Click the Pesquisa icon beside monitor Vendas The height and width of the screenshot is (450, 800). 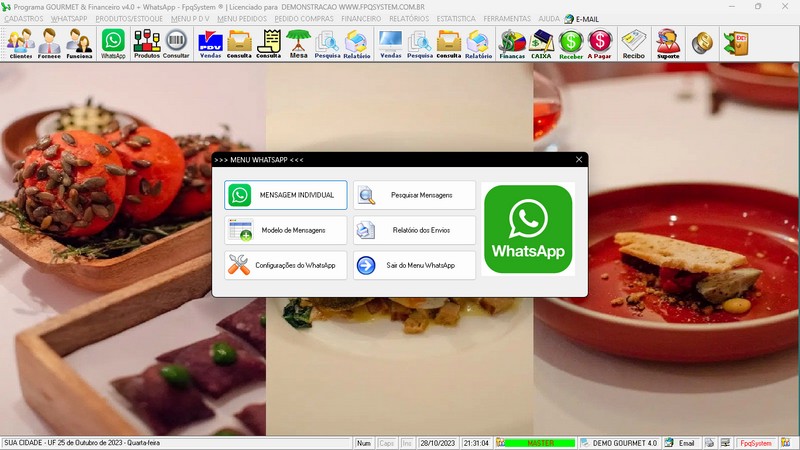tap(420, 44)
